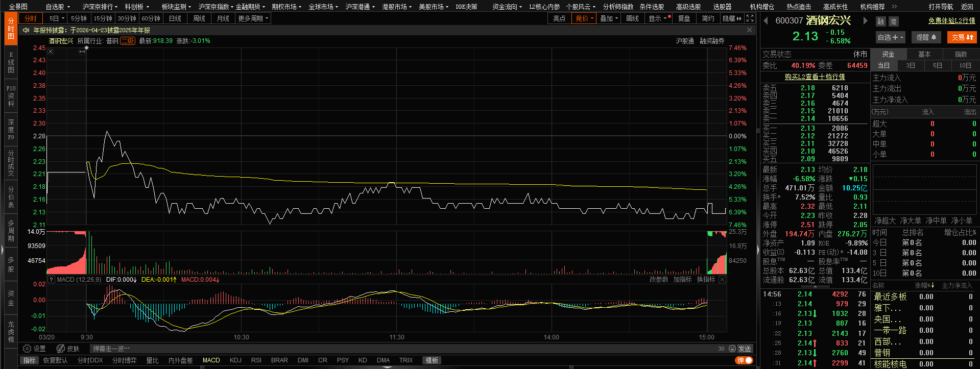Click the speaker icon on announcement bar

point(26,30)
